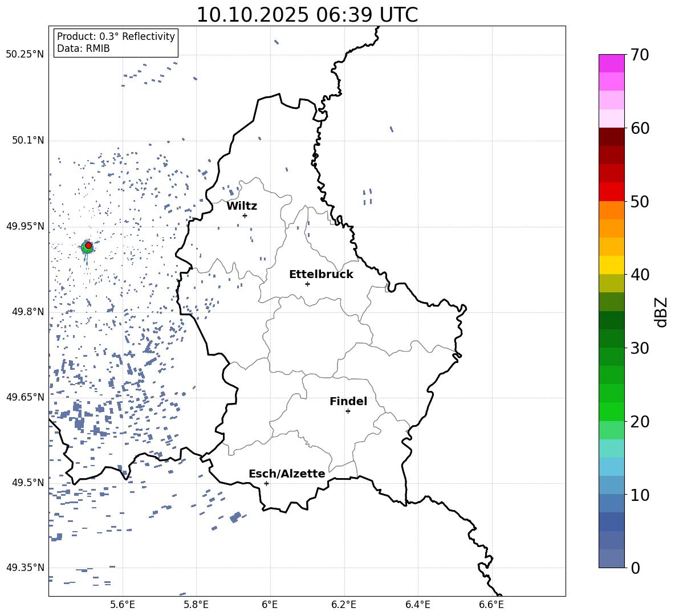
Task: Click the Findel city label
Action: coord(348,401)
